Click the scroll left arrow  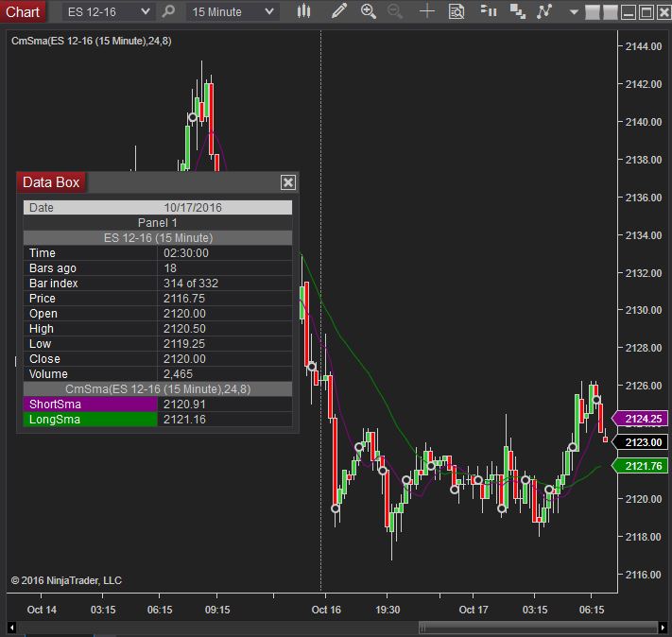(11, 628)
